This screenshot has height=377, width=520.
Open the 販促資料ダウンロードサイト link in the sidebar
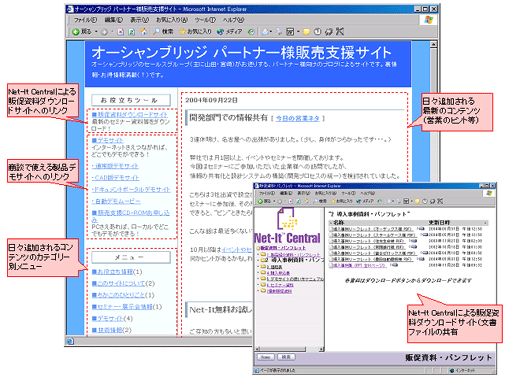[130, 114]
